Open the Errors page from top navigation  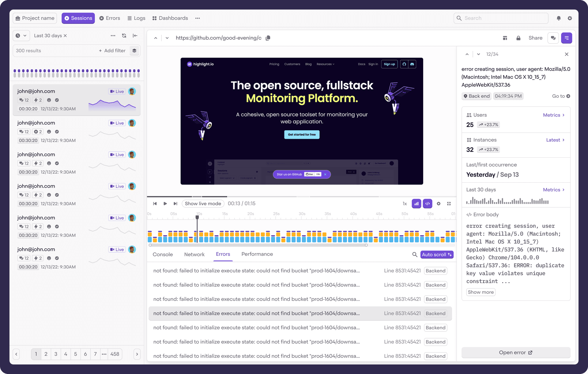tap(110, 18)
